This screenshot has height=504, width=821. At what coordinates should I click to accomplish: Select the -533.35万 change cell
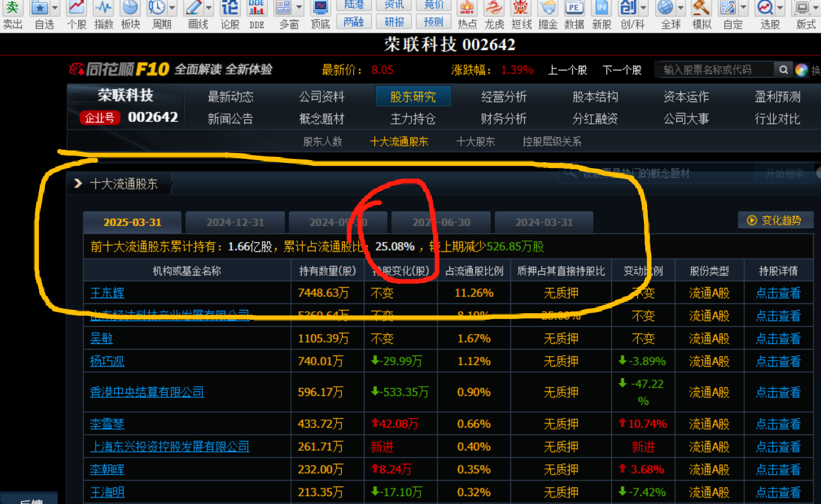[x=400, y=392]
